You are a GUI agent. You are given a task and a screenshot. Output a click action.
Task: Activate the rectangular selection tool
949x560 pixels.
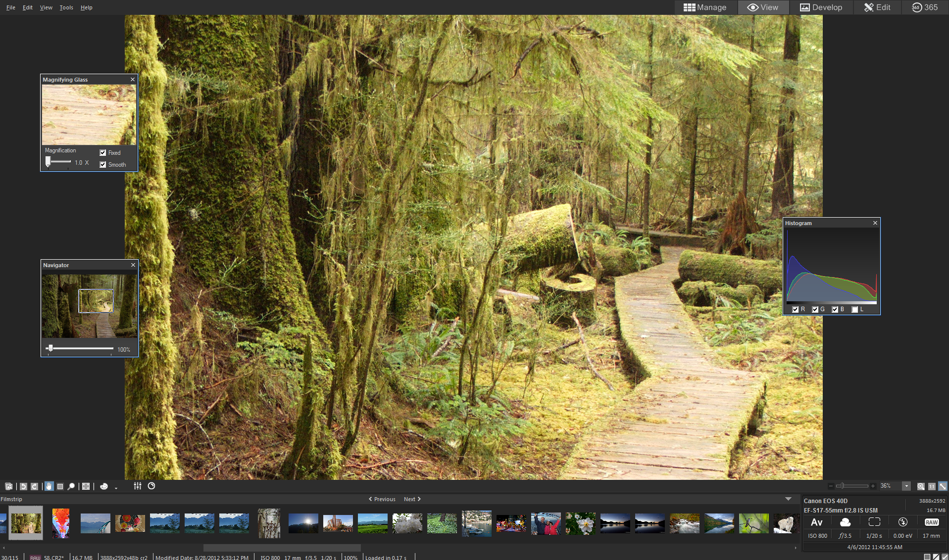pyautogui.click(x=60, y=486)
